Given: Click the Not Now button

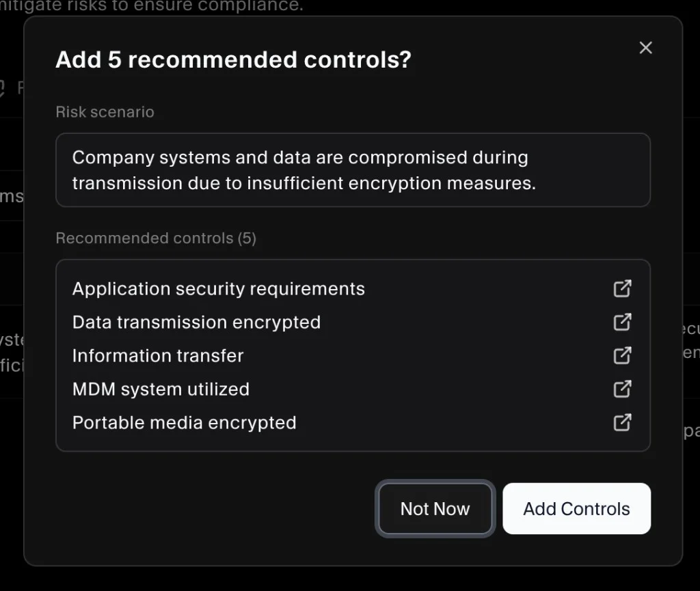Looking at the screenshot, I should tap(435, 508).
